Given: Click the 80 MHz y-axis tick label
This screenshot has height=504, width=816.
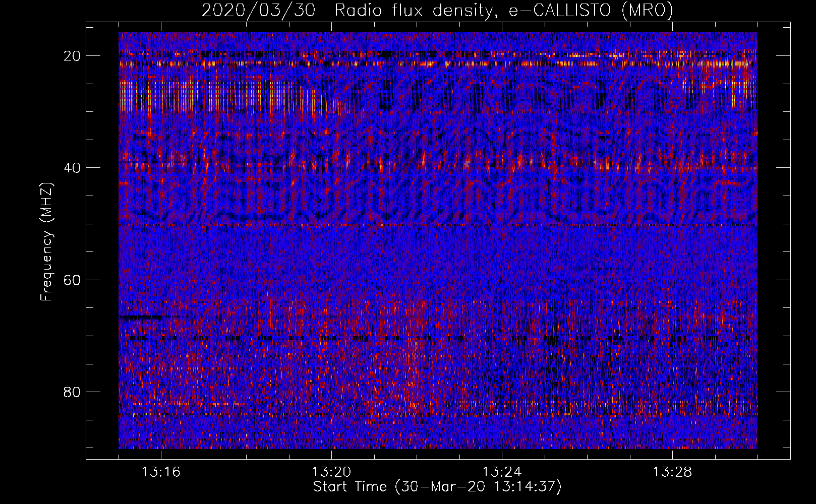Looking at the screenshot, I should pos(73,392).
